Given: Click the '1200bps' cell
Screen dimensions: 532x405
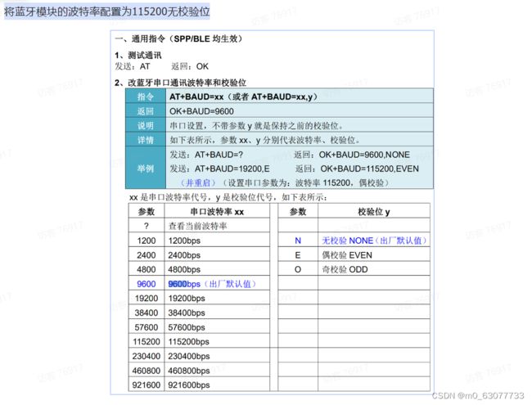Looking at the screenshot, I should 217,241.
